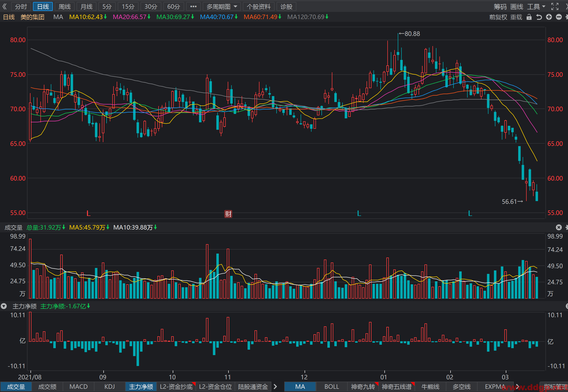Click the MA10:62.43 indicator label
The height and width of the screenshot is (392, 568).
[88, 17]
